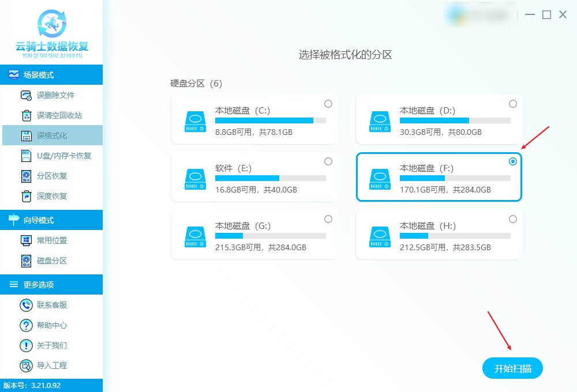Click the 本地磁盘 (G:) usage bar

271,236
